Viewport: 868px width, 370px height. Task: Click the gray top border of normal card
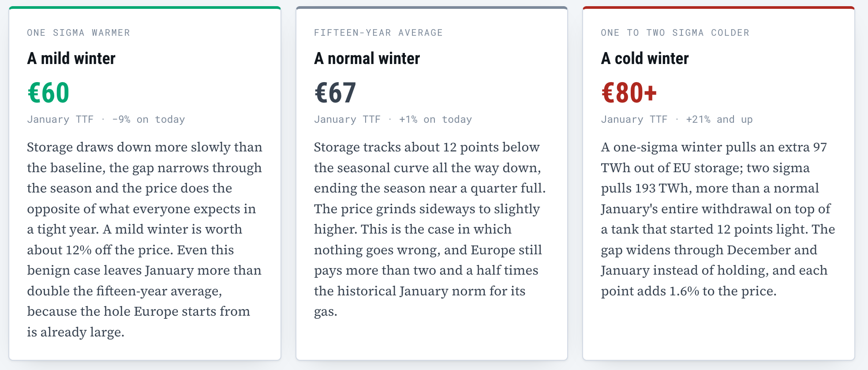pyautogui.click(x=431, y=8)
